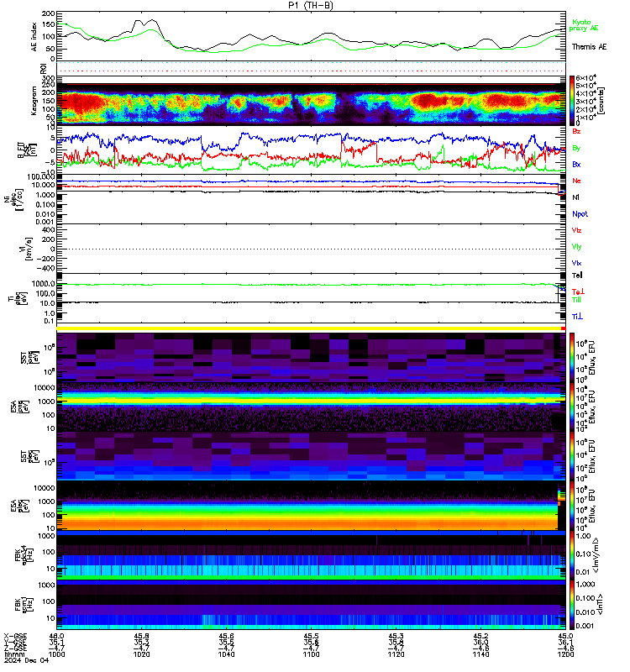
Task: Click the blue Vix velocity legend label
Action: tap(576, 263)
